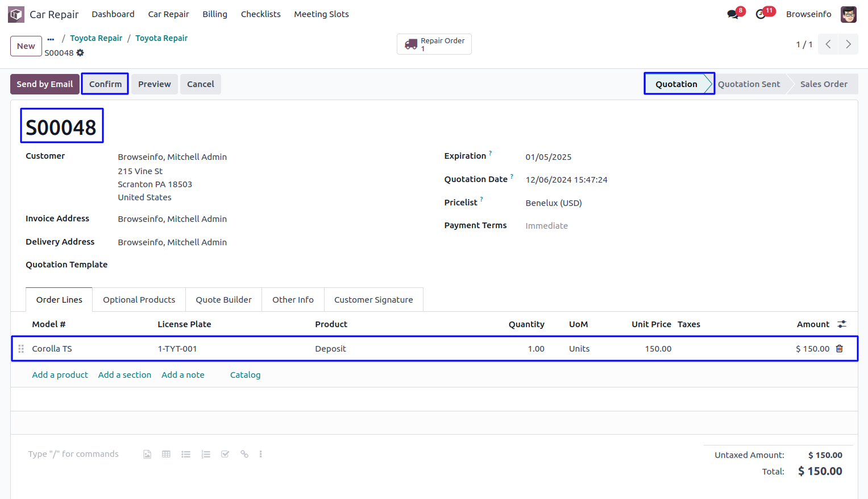The width and height of the screenshot is (868, 499).
Task: Set status to Quotation Sent
Action: click(x=749, y=84)
